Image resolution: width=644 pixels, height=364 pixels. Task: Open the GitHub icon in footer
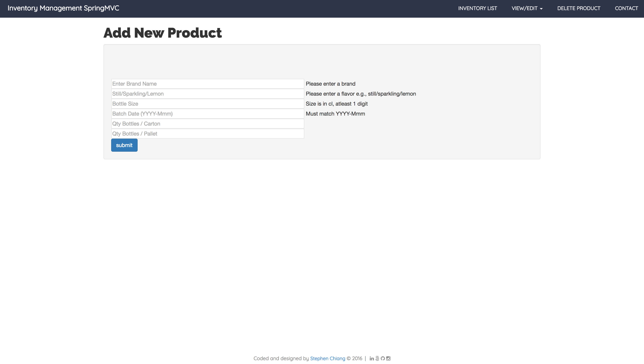click(383, 358)
